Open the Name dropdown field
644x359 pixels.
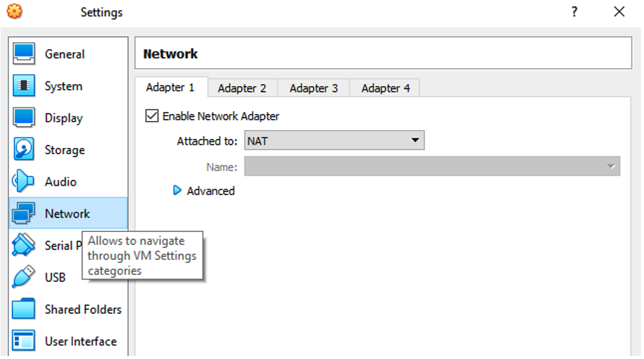[x=432, y=166]
